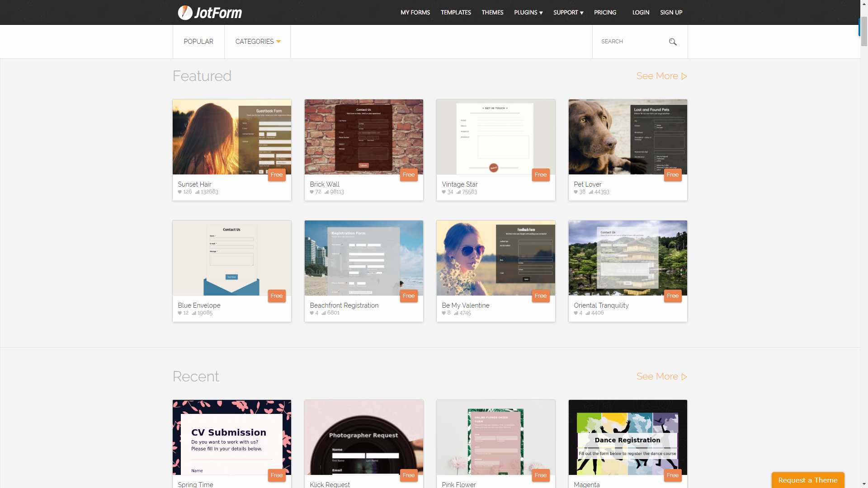Click the heart icon on Vintage Star
Image resolution: width=868 pixels, height=488 pixels.
pyautogui.click(x=444, y=192)
